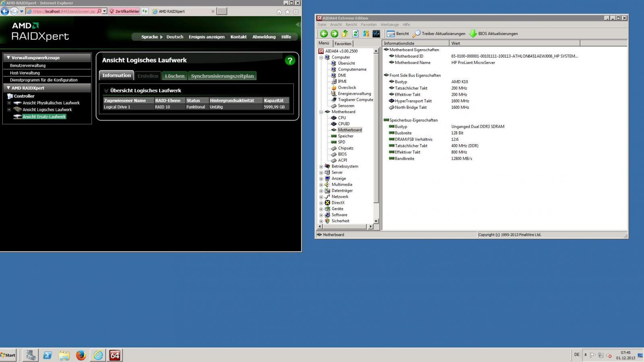
Task: Click Abmeldung to log out of RAIDXpert
Action: click(264, 37)
